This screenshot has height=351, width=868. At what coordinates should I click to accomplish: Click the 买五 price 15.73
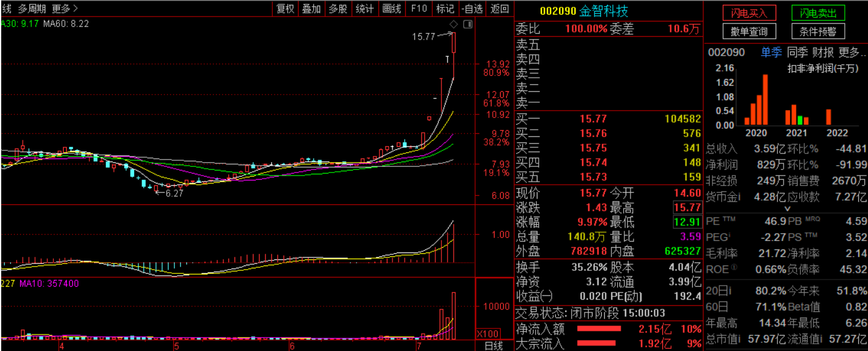[594, 177]
